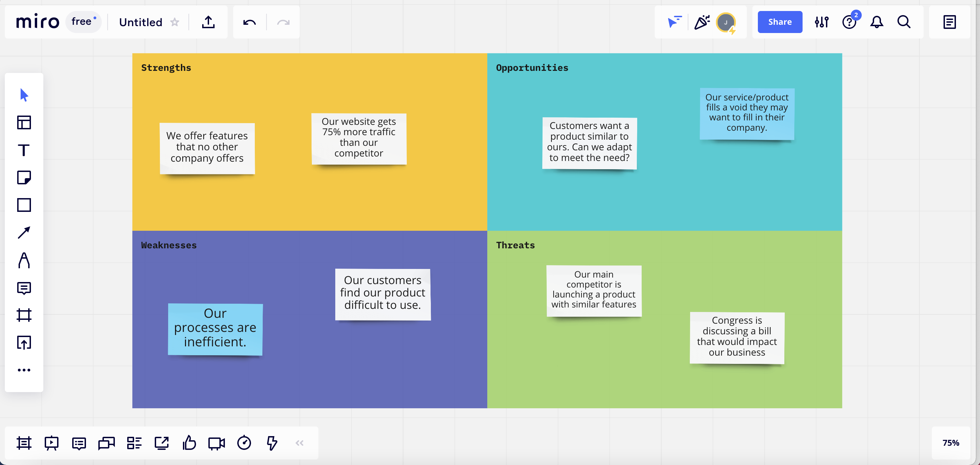The image size is (980, 465).
Task: Open the Shapes tool
Action: (24, 205)
